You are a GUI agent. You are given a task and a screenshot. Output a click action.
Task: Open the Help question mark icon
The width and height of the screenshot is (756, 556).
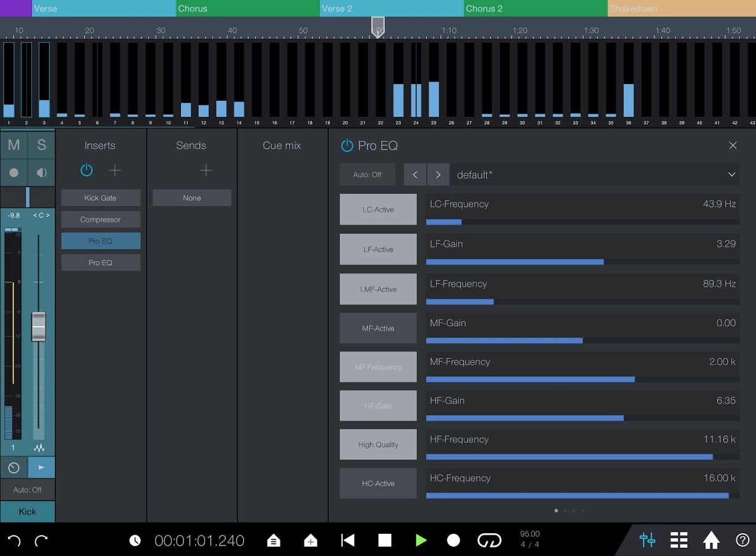742,540
